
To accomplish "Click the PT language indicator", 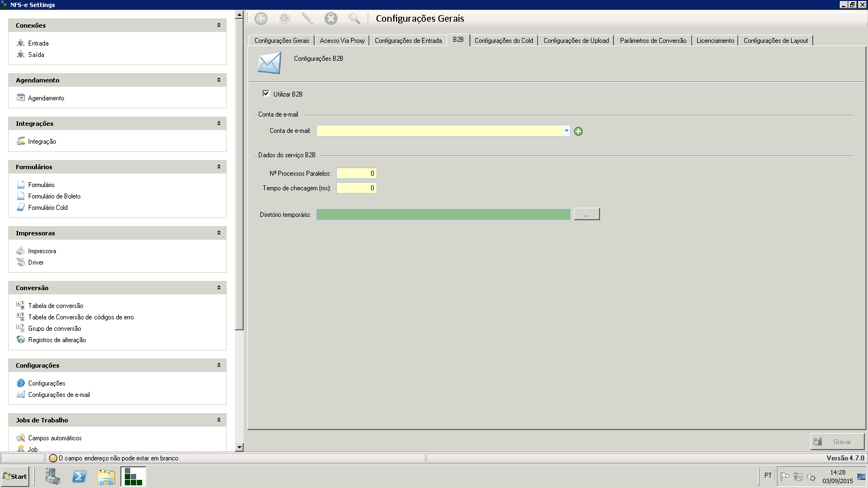I will (x=768, y=476).
